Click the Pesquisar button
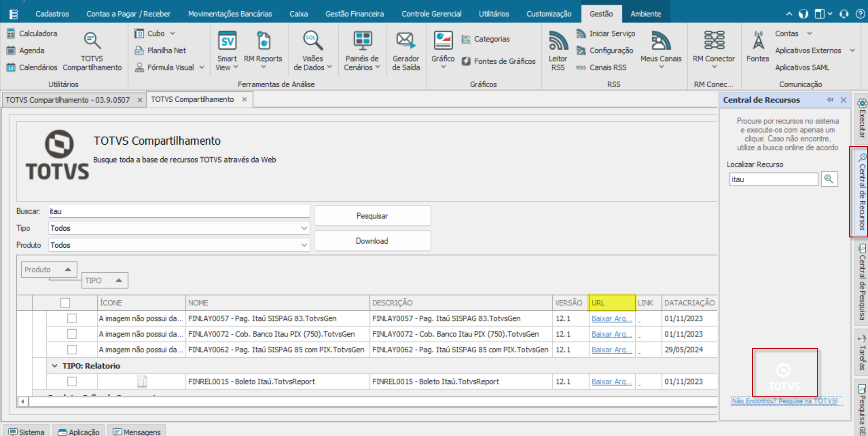868x436 pixels. 372,216
